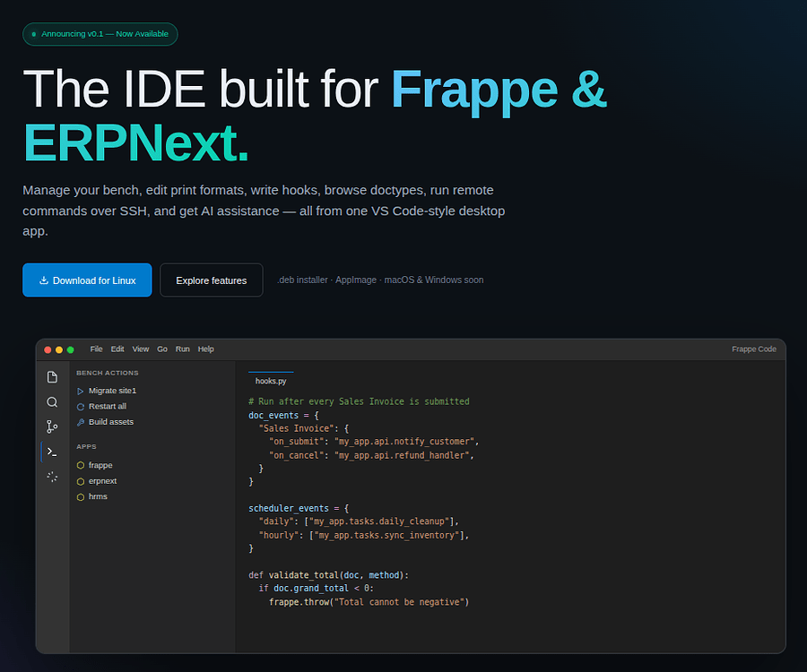Click the def validate_total code line
The image size is (807, 672).
[328, 575]
